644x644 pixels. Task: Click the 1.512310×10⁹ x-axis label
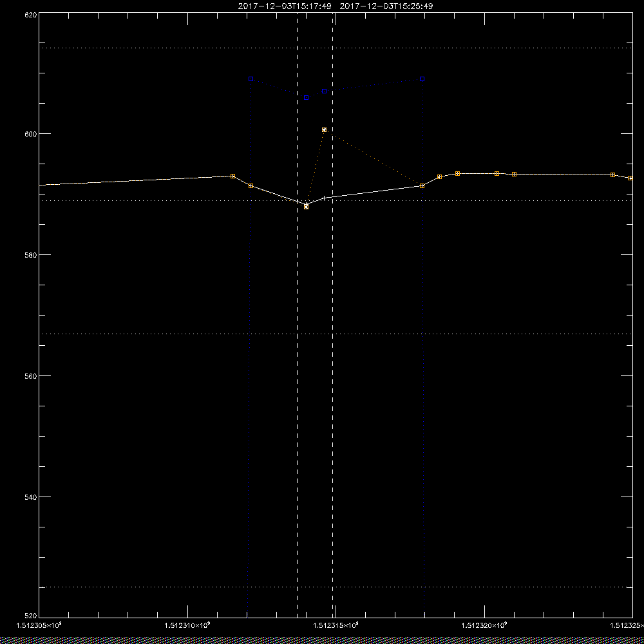tap(187, 625)
